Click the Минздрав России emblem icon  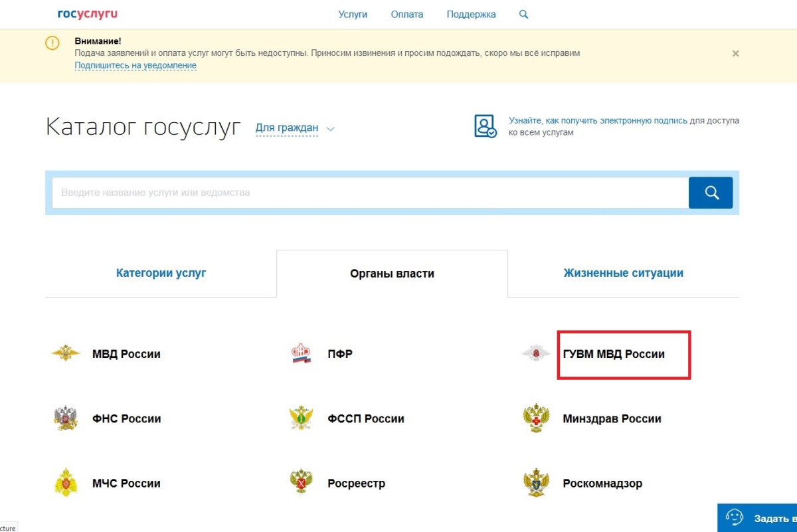click(x=536, y=418)
